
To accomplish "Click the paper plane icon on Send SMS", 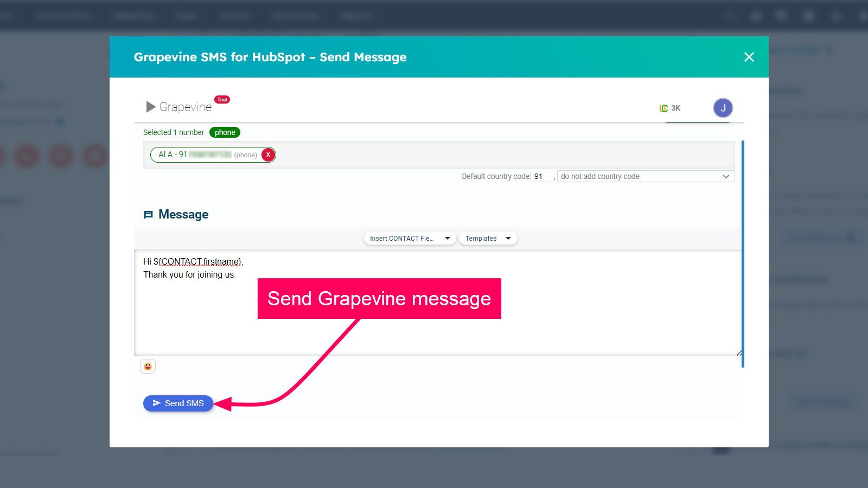I will [x=157, y=403].
